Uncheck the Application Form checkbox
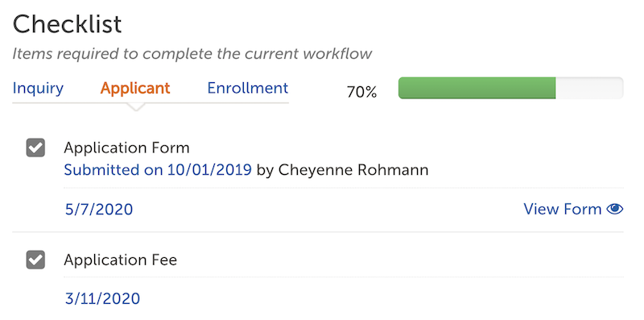The image size is (644, 320). (x=35, y=148)
